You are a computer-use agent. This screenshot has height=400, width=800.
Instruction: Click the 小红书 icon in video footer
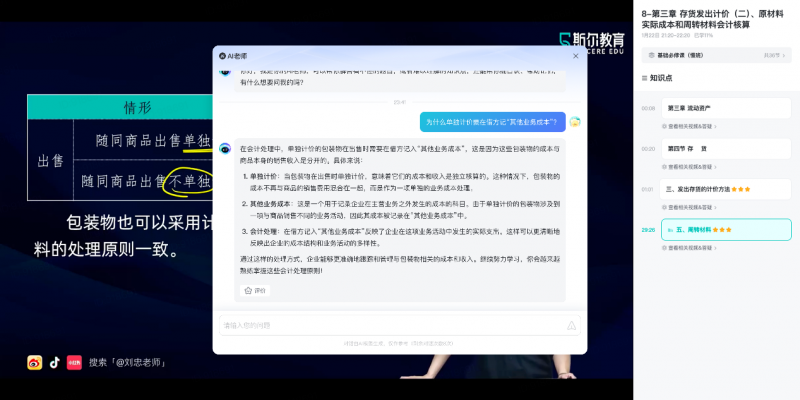pyautogui.click(x=74, y=363)
